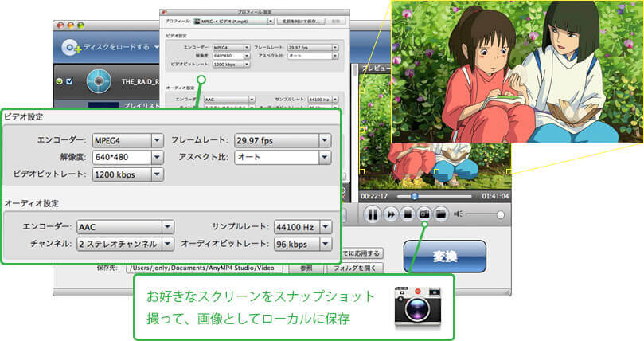Mute audio with the speaker icon
The height and width of the screenshot is (341, 644).
458,214
